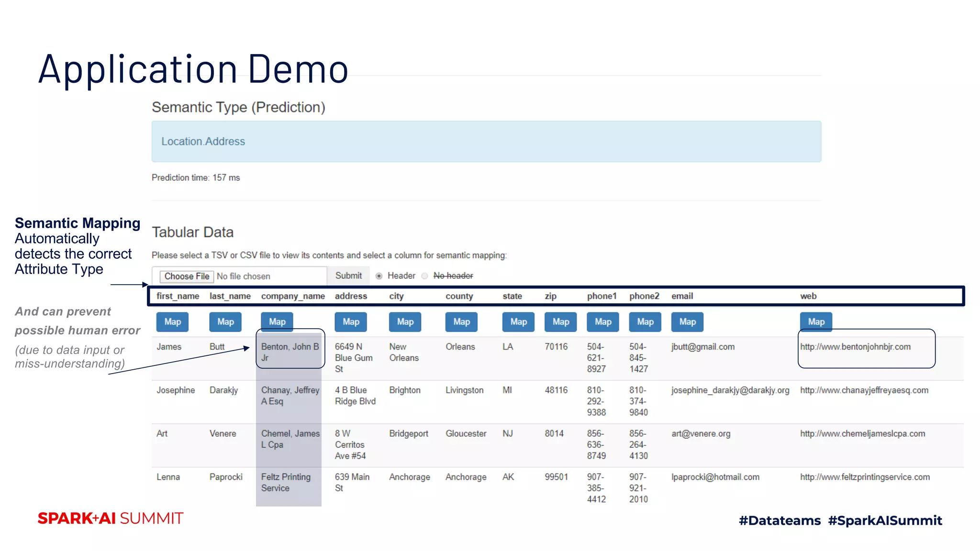Click Map button under state column

518,322
